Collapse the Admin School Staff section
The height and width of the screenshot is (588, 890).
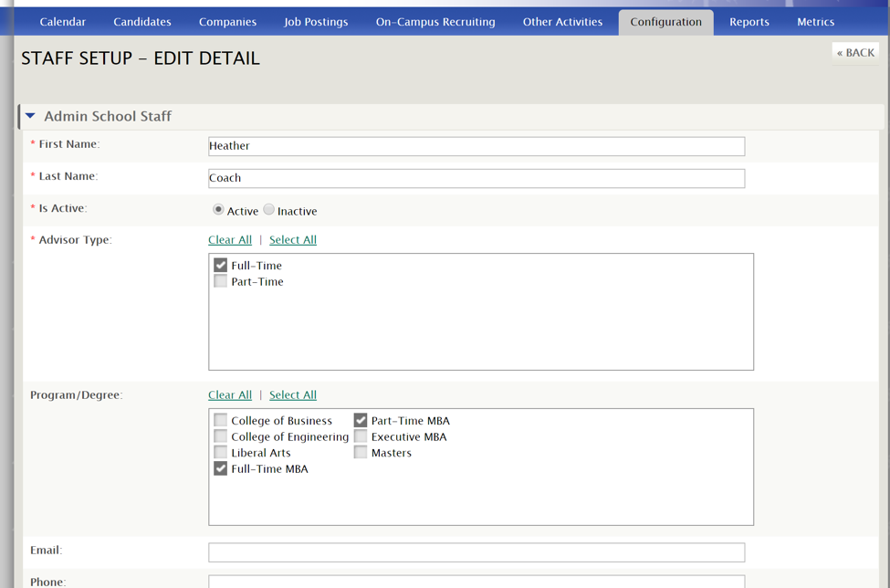click(x=31, y=116)
